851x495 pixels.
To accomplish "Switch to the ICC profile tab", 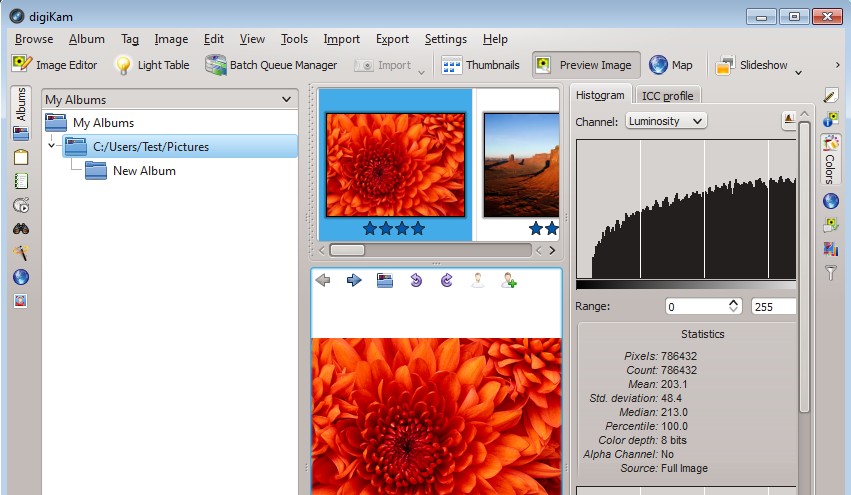I will [668, 96].
